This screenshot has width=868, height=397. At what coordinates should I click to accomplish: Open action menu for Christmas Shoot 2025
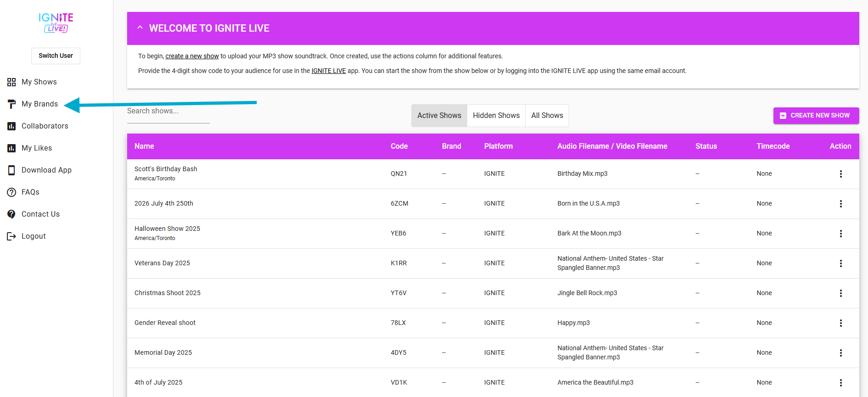point(840,293)
